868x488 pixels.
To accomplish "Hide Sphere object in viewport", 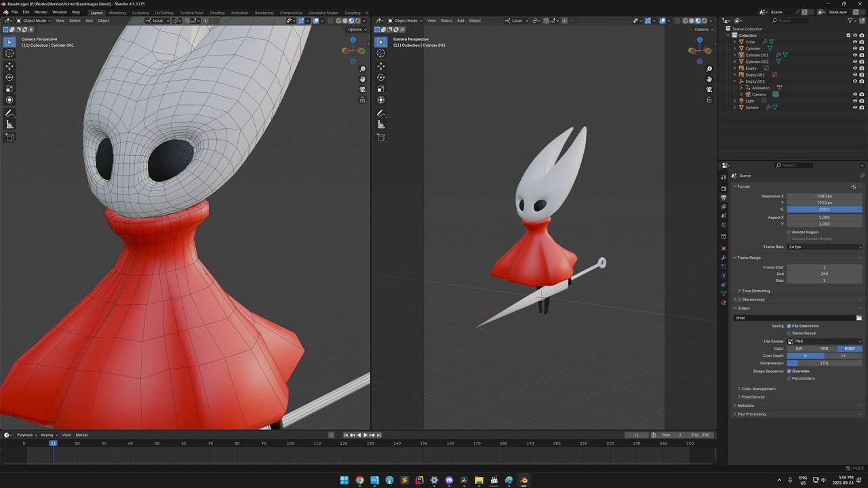I will tap(854, 108).
